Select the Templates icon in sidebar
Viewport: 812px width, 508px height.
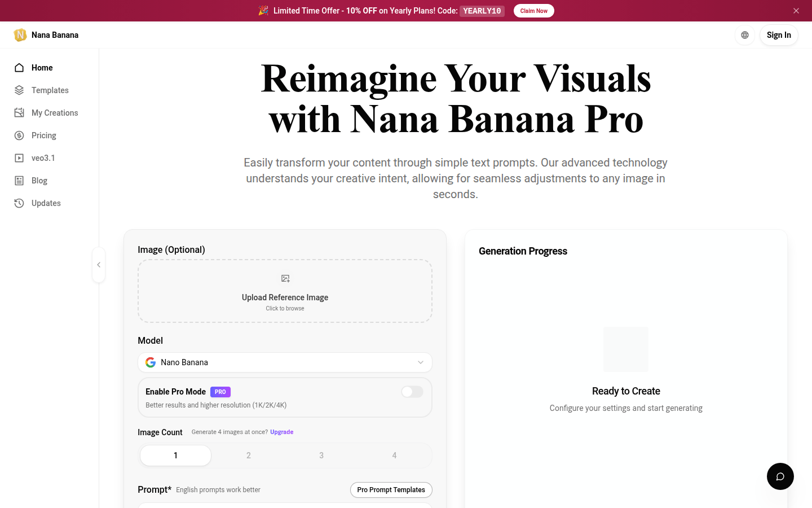pos(19,90)
